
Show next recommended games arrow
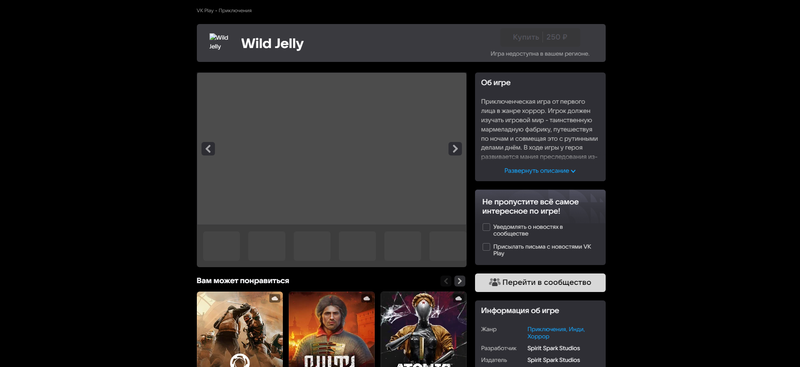click(460, 281)
